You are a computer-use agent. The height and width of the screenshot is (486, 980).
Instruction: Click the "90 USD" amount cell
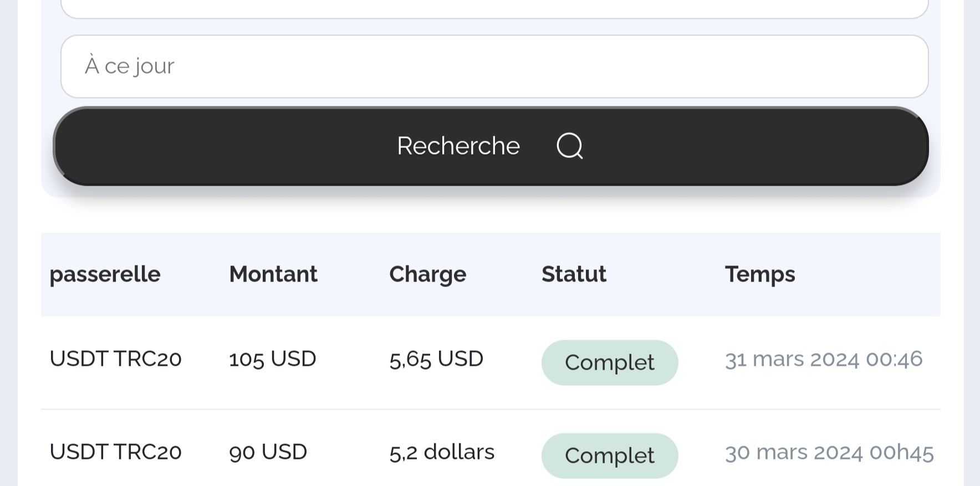pyautogui.click(x=268, y=452)
